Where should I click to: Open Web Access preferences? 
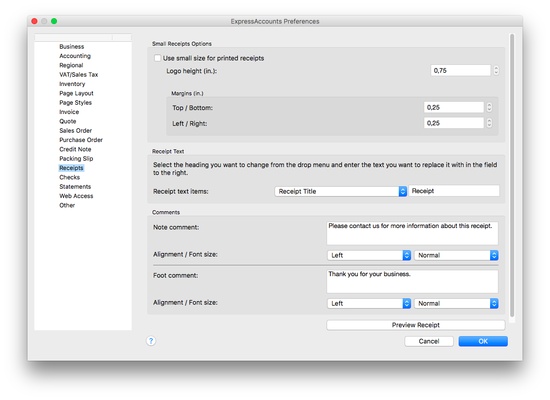pyautogui.click(x=76, y=196)
